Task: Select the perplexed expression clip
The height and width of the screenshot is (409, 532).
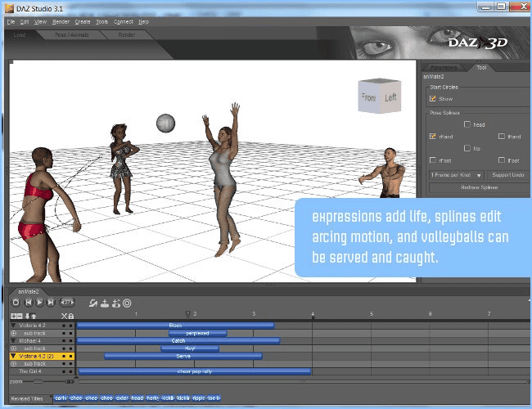Action: (197, 334)
